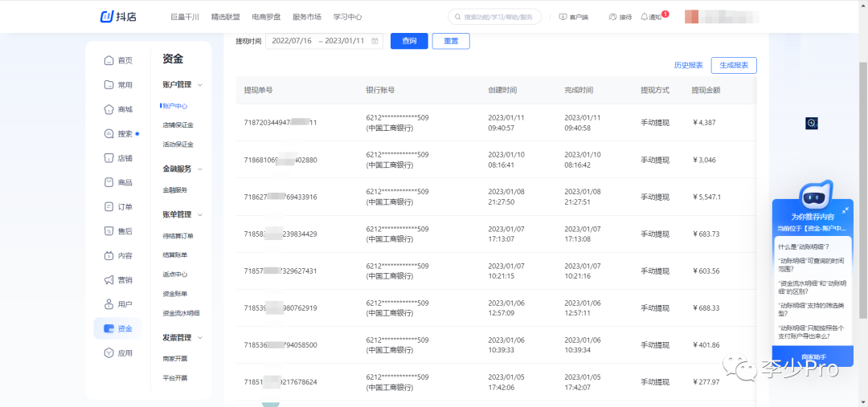868x407 pixels.
Task: Collapse the assistant panel arrows icon
Action: (845, 210)
